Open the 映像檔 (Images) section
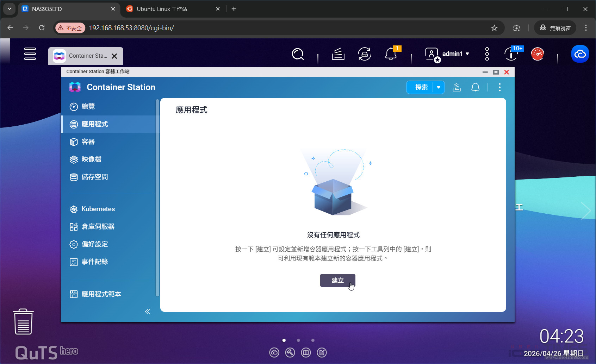The height and width of the screenshot is (364, 596). (92, 159)
